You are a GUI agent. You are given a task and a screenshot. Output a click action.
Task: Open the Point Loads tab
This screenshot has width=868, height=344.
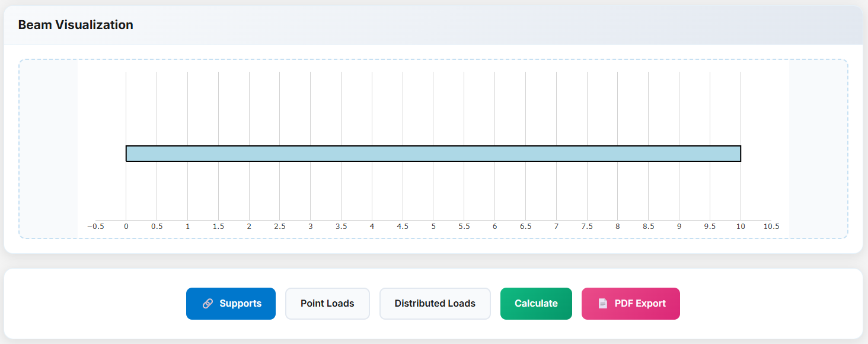[327, 304]
